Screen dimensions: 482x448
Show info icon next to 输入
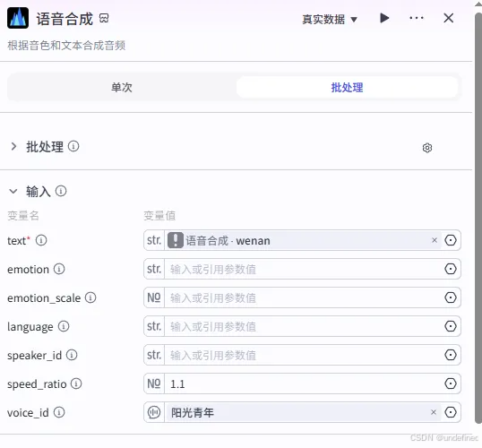(x=61, y=191)
